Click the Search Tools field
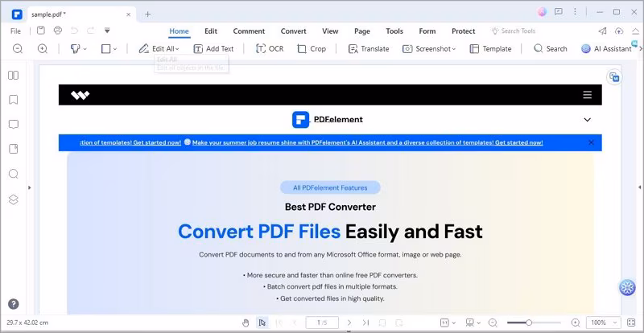 [x=514, y=31]
